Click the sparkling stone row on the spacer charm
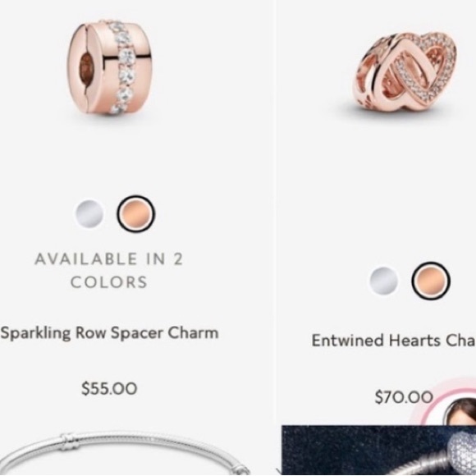The width and height of the screenshot is (476, 476). pyautogui.click(x=123, y=67)
